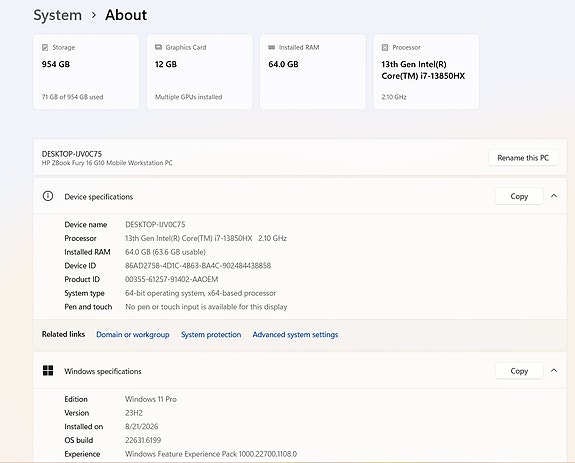Go back to System in breadcrumb
Screen dimensions: 575x463
(58, 15)
